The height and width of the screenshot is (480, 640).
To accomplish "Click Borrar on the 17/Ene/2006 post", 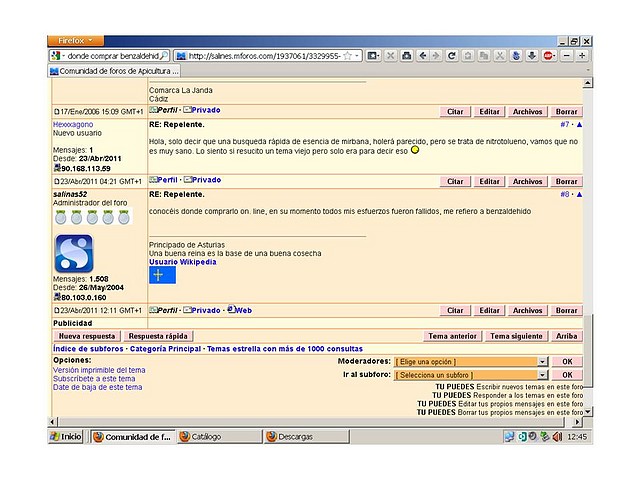I will (x=567, y=112).
